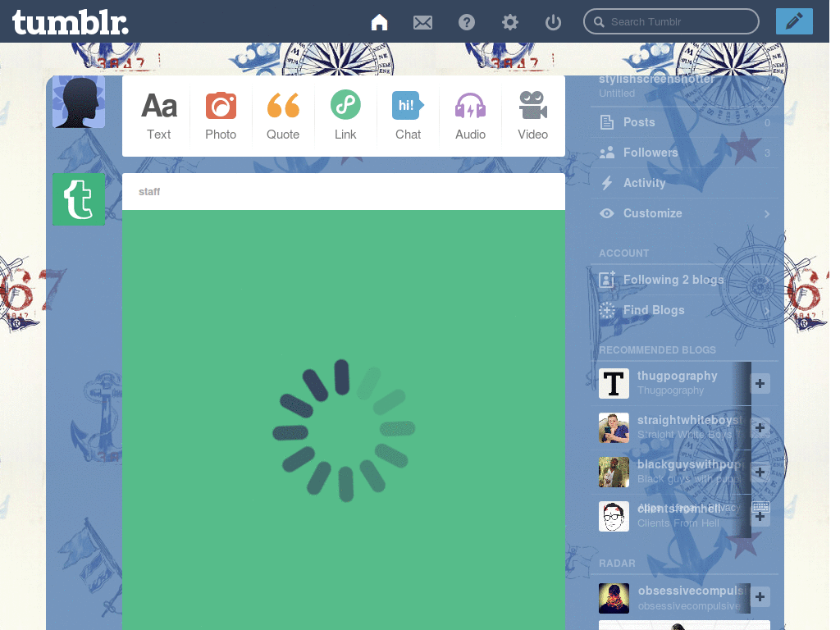Expand the Find Blogs chevron arrow
The image size is (840, 630).
tap(767, 311)
